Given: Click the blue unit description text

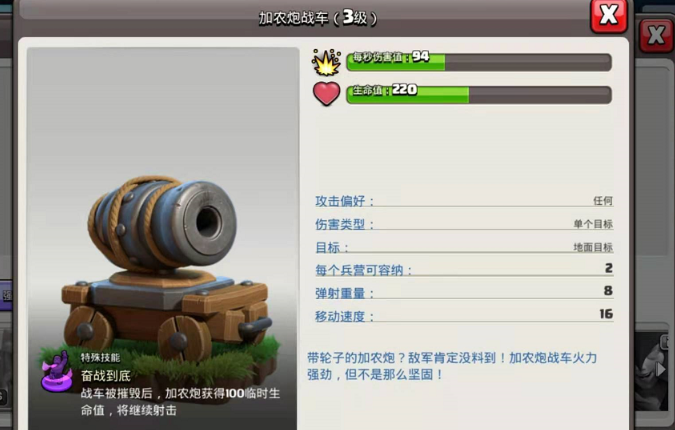Looking at the screenshot, I should tap(452, 366).
